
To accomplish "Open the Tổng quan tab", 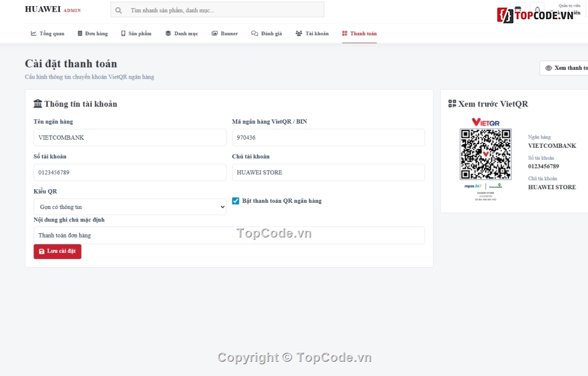I will (x=47, y=33).
